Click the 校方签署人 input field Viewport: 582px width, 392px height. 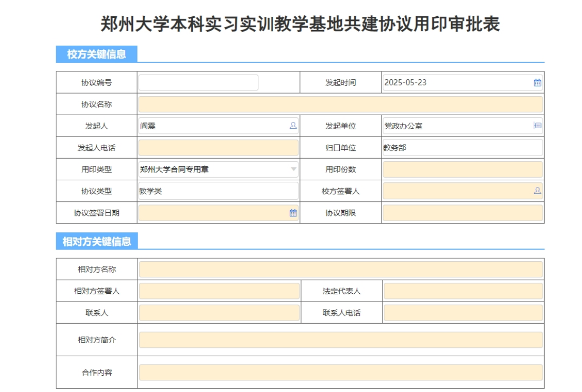click(x=463, y=191)
